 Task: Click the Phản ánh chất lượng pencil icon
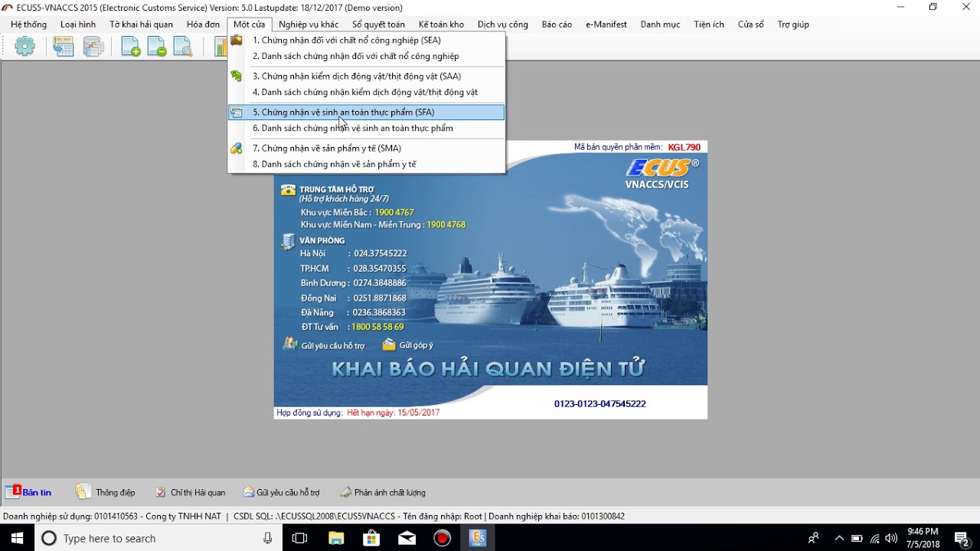[x=345, y=492]
